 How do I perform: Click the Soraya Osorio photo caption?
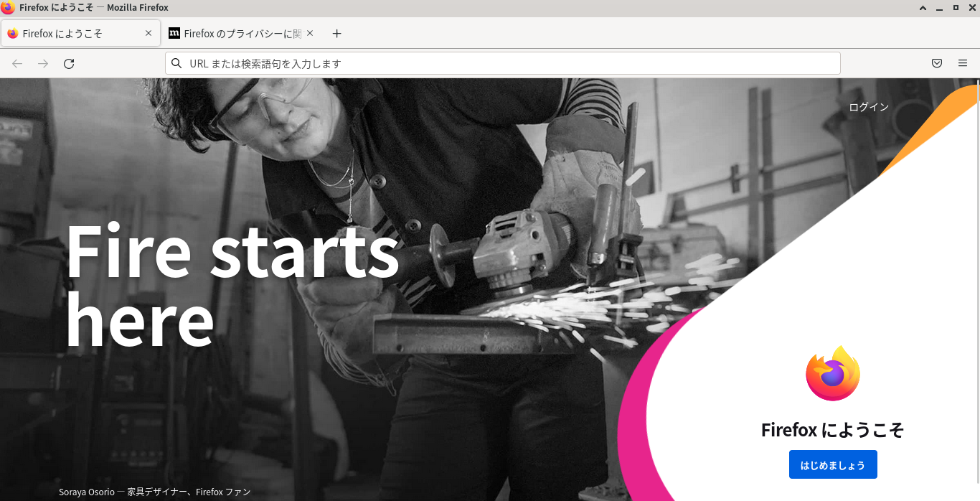[155, 492]
